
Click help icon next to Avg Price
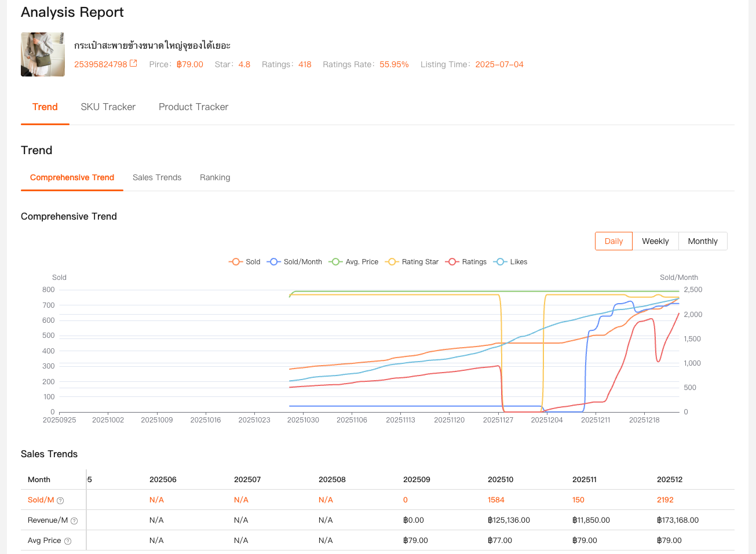[68, 541]
